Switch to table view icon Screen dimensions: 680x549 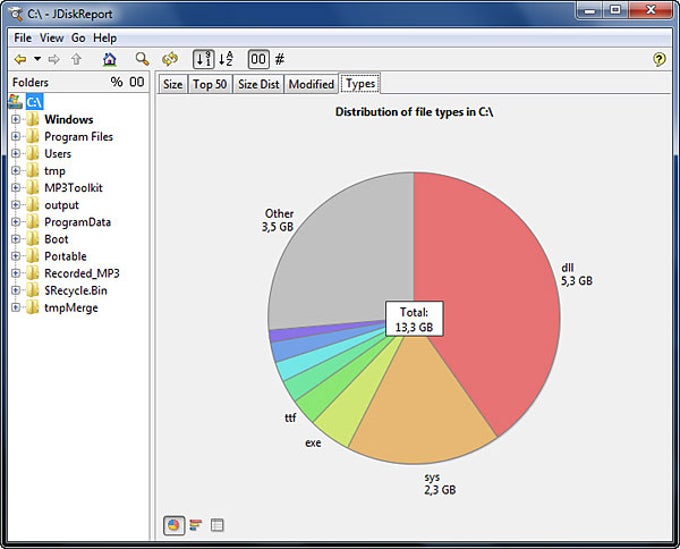[x=217, y=526]
